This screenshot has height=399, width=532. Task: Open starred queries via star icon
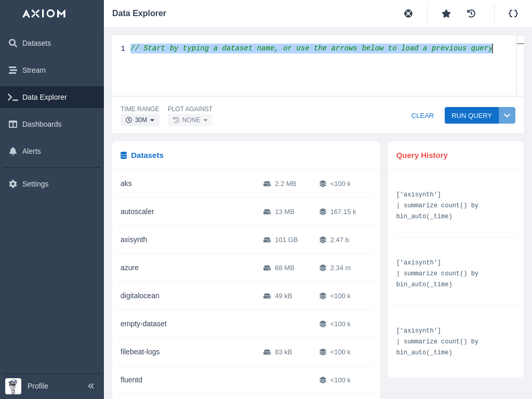[x=446, y=14]
